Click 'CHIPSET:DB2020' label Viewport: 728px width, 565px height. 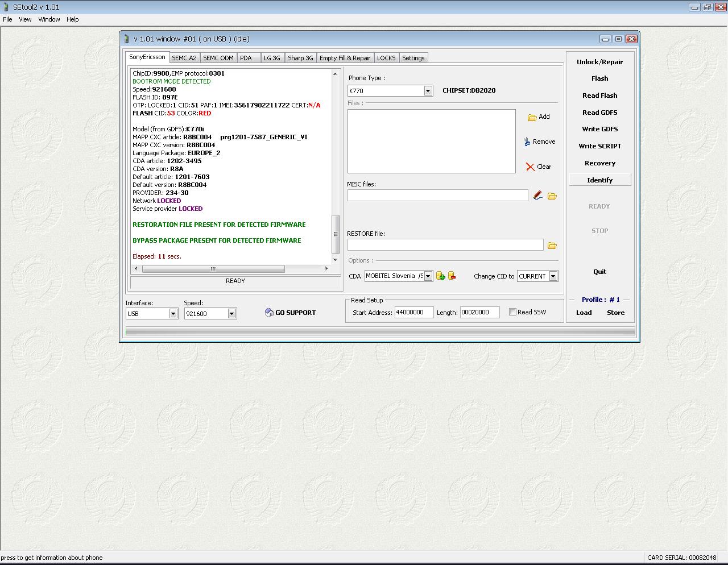[469, 90]
